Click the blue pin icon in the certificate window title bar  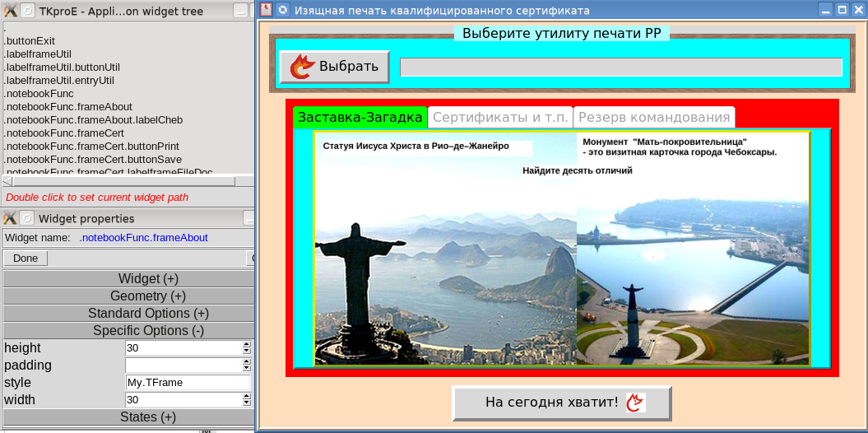[x=282, y=9]
